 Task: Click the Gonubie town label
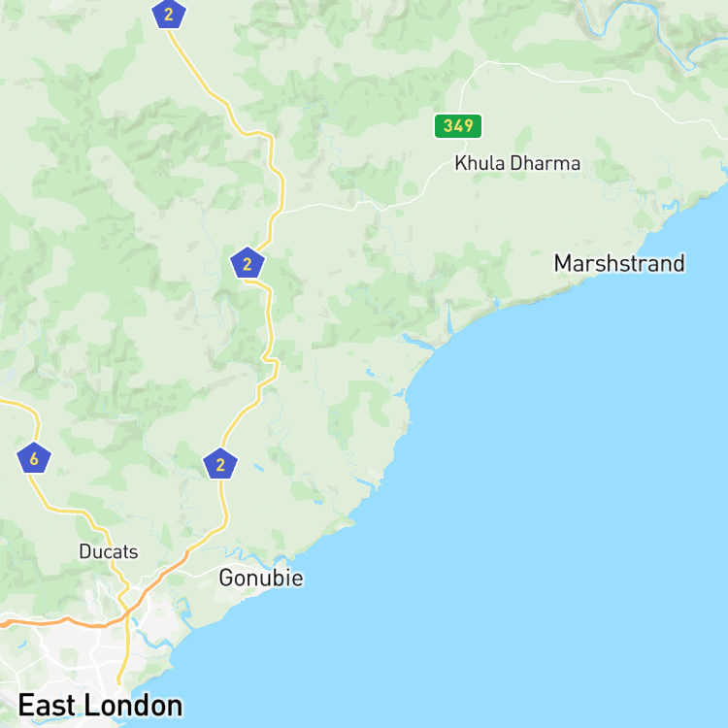(x=261, y=579)
